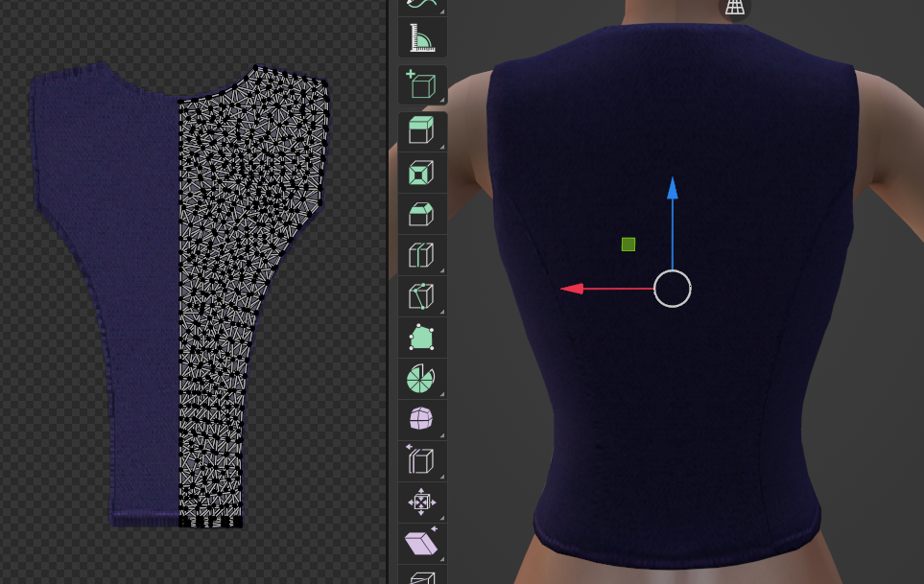Choose the Spin tool
924x584 pixels.
pos(422,379)
